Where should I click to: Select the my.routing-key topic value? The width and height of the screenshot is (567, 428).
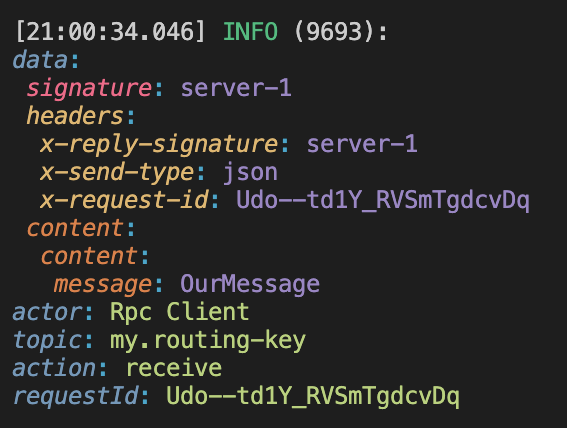point(208,341)
